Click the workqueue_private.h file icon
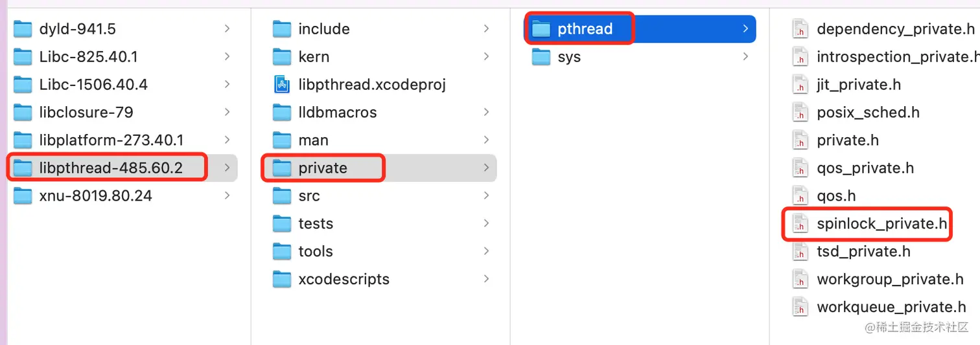 tap(800, 307)
